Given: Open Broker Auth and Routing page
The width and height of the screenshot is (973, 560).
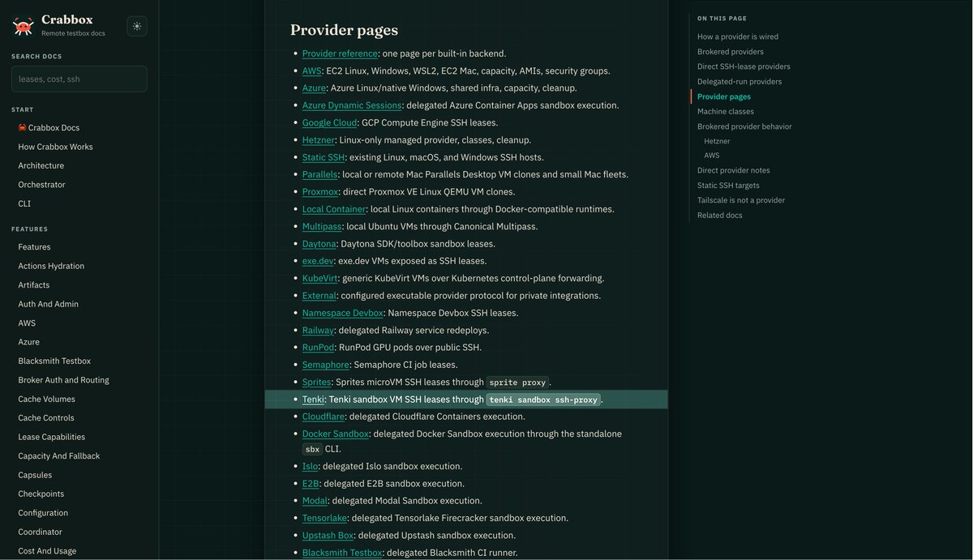Looking at the screenshot, I should click(x=63, y=380).
